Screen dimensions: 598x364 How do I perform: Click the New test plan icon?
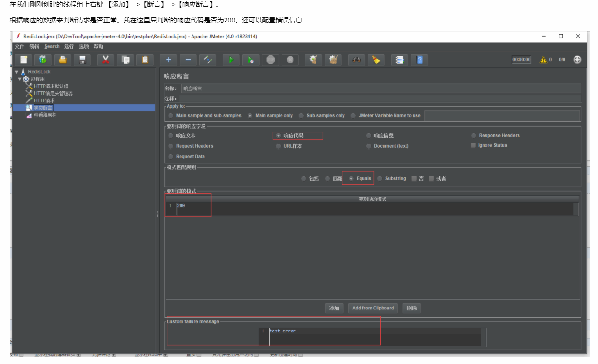(23, 60)
